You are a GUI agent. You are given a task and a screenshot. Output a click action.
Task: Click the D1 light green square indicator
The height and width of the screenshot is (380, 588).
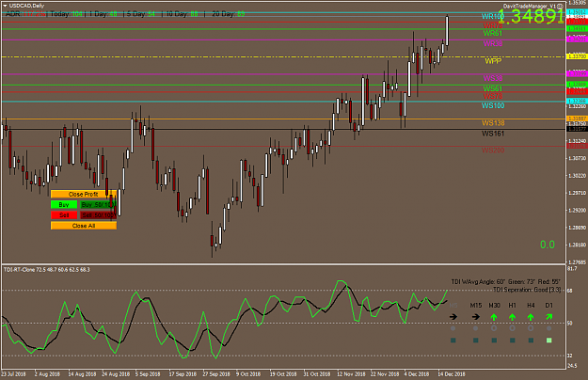coord(549,340)
